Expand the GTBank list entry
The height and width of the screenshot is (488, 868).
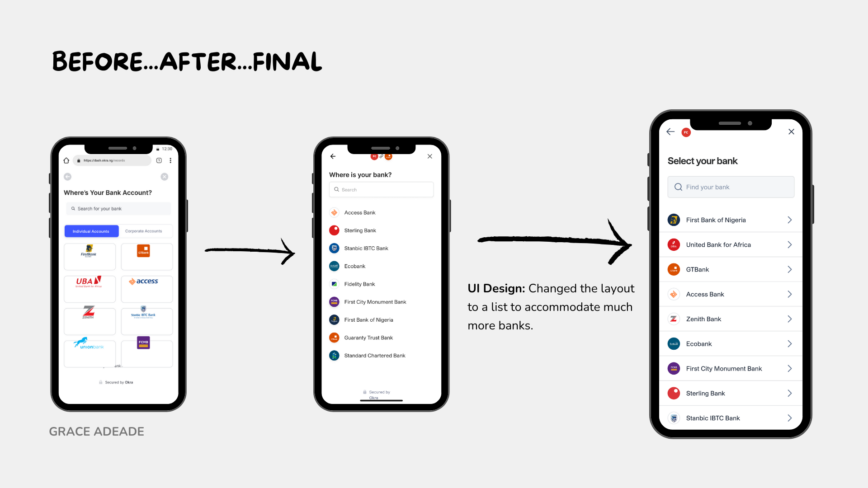[x=789, y=269]
